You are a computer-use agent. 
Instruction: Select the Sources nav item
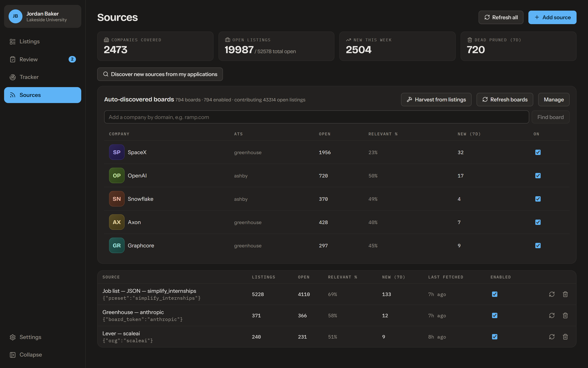click(42, 95)
